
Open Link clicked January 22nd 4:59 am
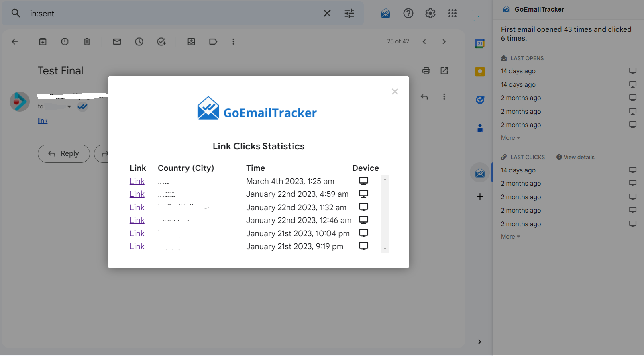click(137, 194)
